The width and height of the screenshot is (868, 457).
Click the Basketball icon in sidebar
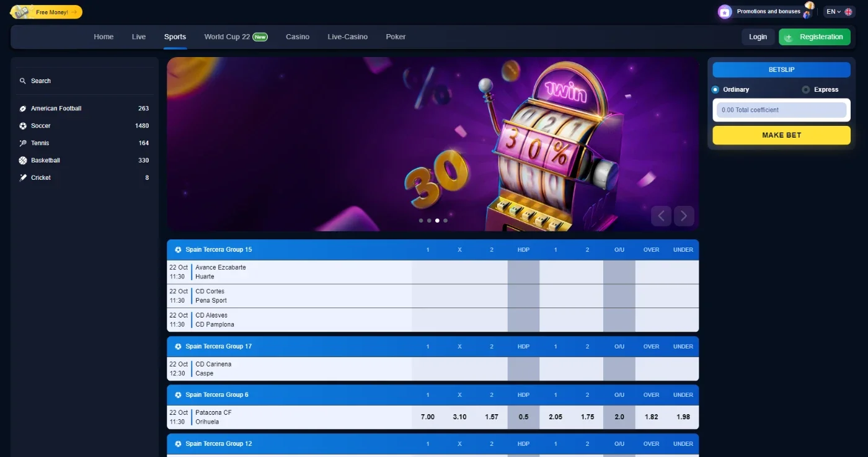(x=23, y=161)
